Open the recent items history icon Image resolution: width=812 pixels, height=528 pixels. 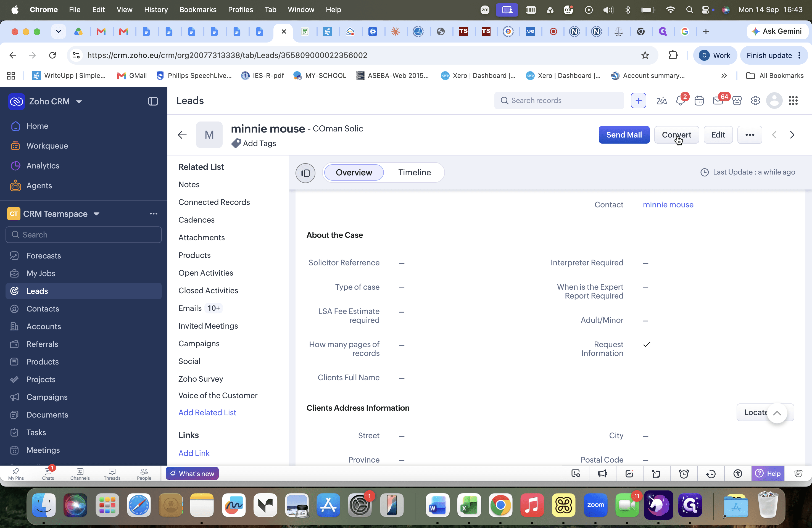click(x=711, y=474)
